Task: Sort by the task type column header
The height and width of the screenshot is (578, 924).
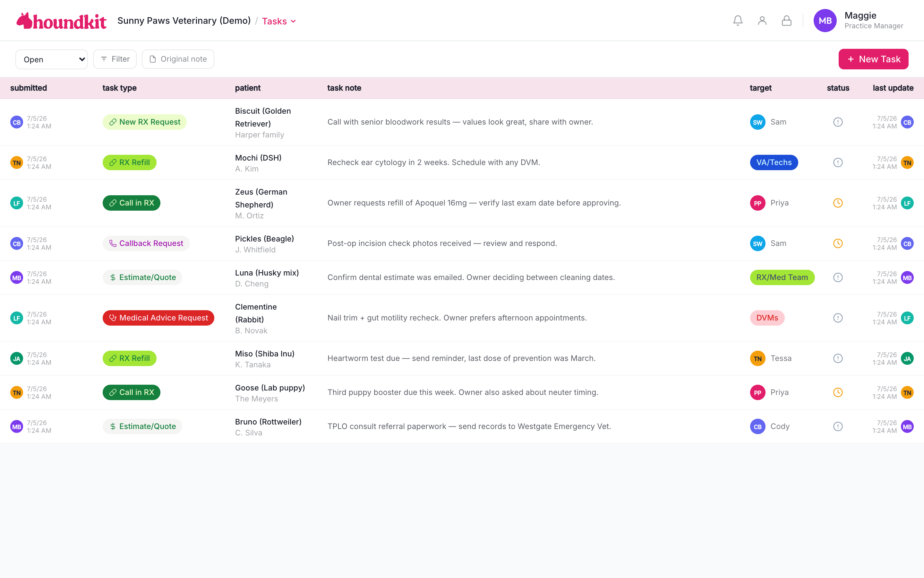Action: (119, 88)
